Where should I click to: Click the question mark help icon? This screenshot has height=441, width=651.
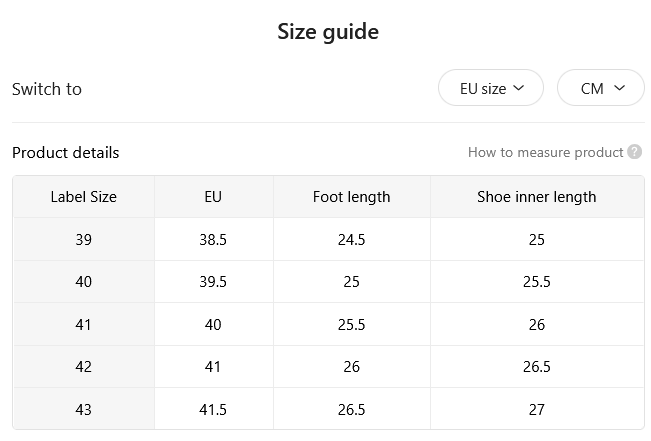pyautogui.click(x=634, y=152)
